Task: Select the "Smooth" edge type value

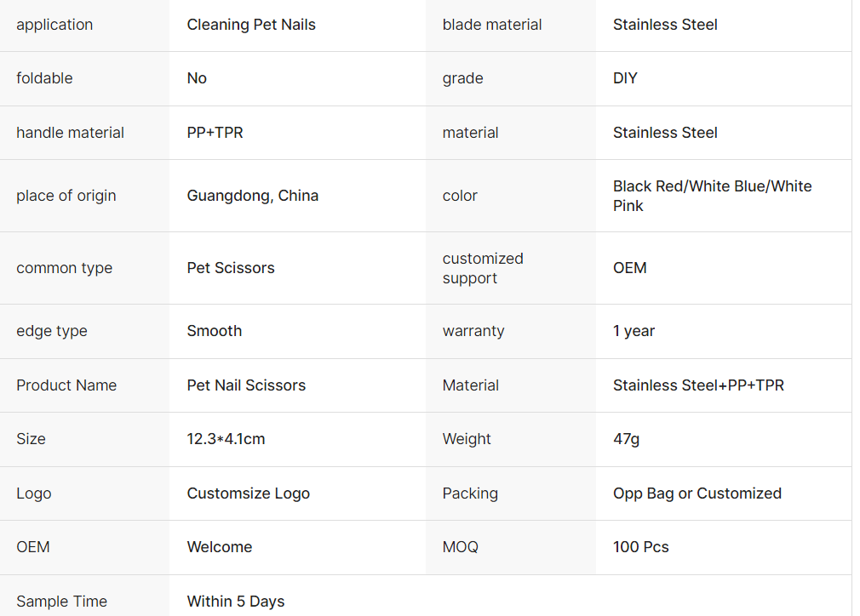Action: tap(214, 331)
